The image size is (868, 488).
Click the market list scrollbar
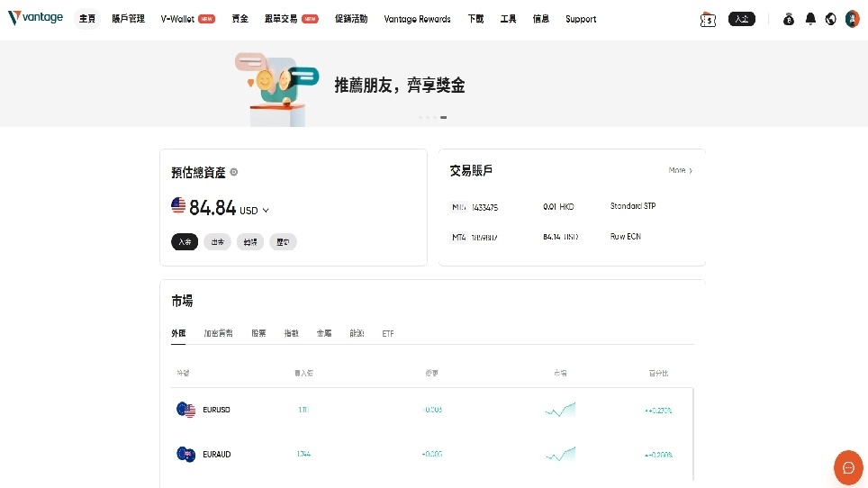pos(693,434)
